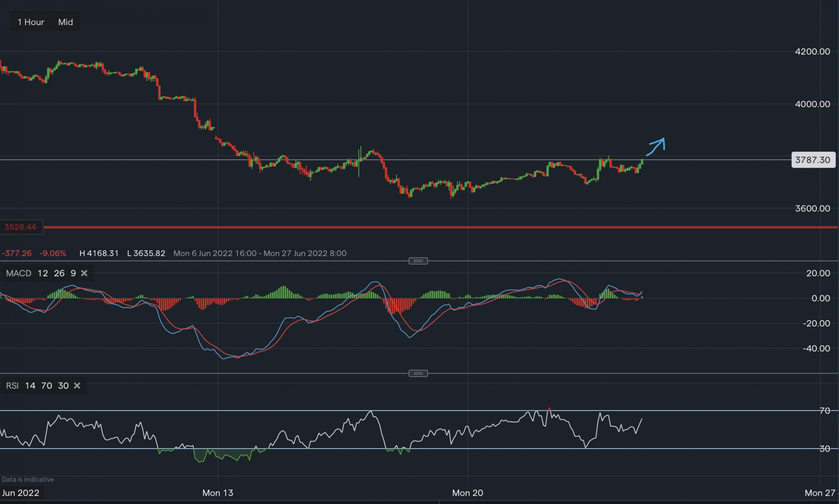The height and width of the screenshot is (504, 839).
Task: Click the high value H 4168.31
Action: click(99, 253)
